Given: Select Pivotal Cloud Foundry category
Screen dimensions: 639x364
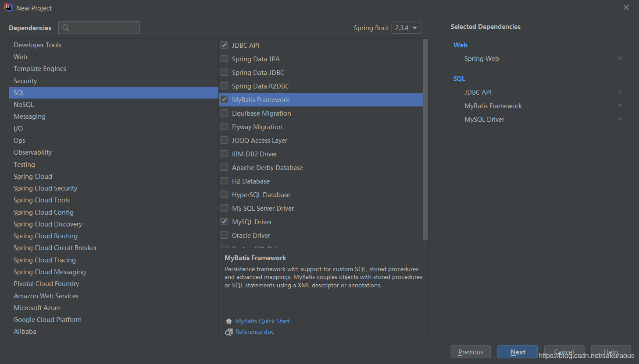Looking at the screenshot, I should pos(114,284).
